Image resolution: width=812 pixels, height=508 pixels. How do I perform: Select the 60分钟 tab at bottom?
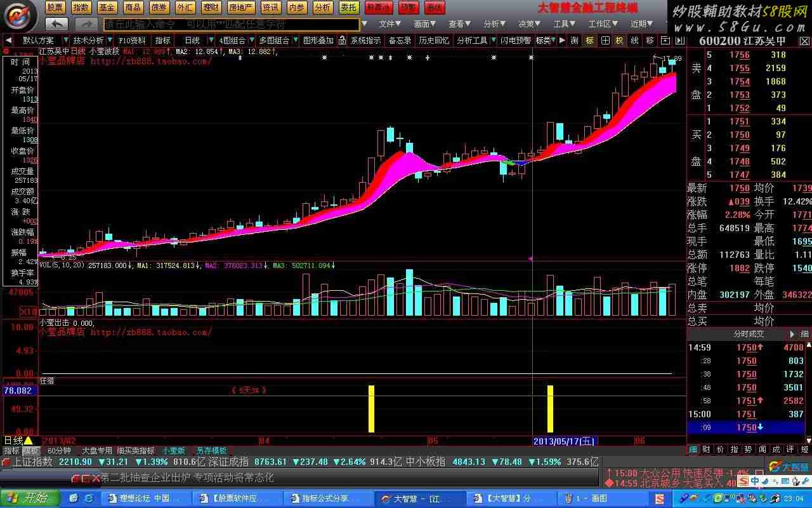(x=58, y=450)
